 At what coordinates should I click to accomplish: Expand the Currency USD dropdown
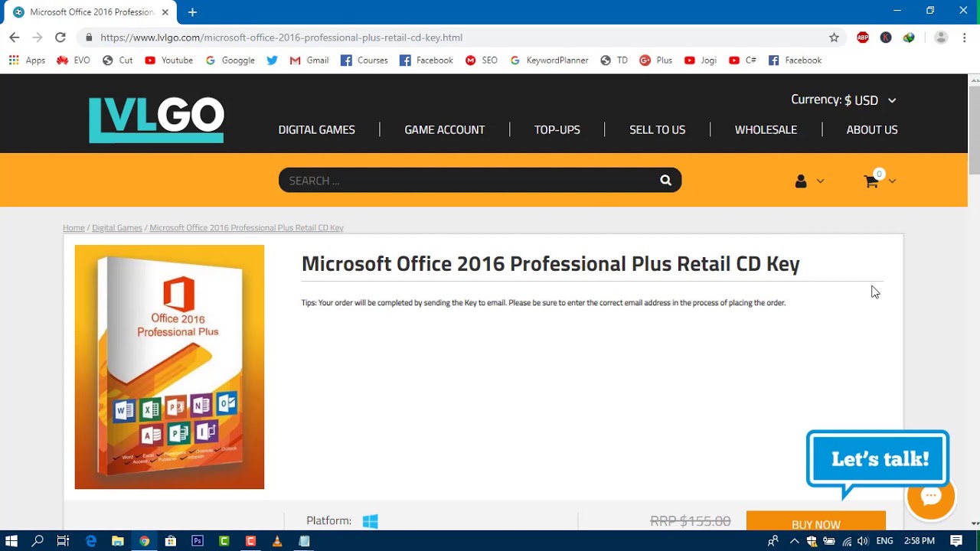(844, 100)
